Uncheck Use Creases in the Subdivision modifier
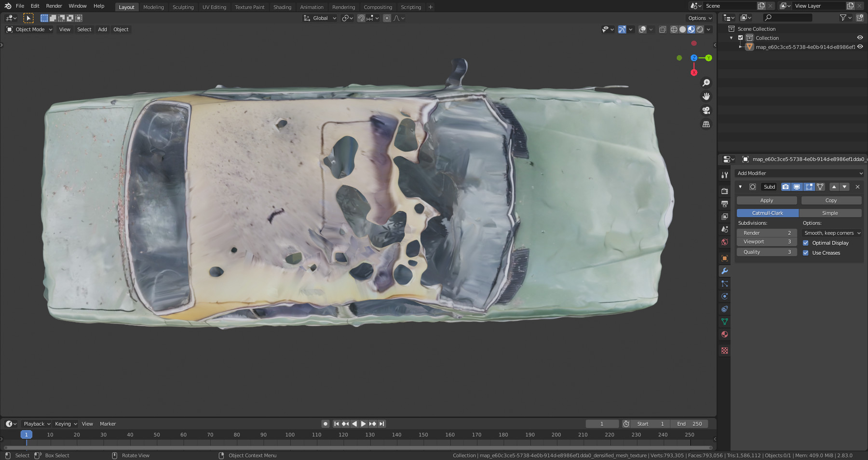Viewport: 868px width, 460px height. (806, 252)
